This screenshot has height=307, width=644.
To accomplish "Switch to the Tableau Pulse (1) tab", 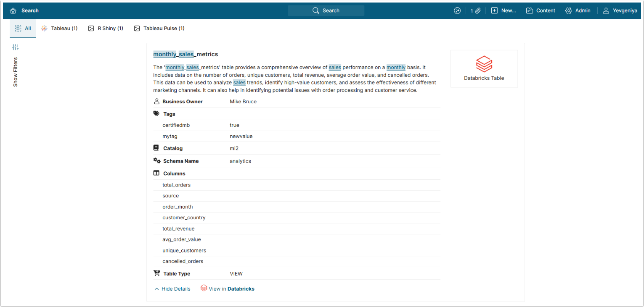I will tap(159, 28).
